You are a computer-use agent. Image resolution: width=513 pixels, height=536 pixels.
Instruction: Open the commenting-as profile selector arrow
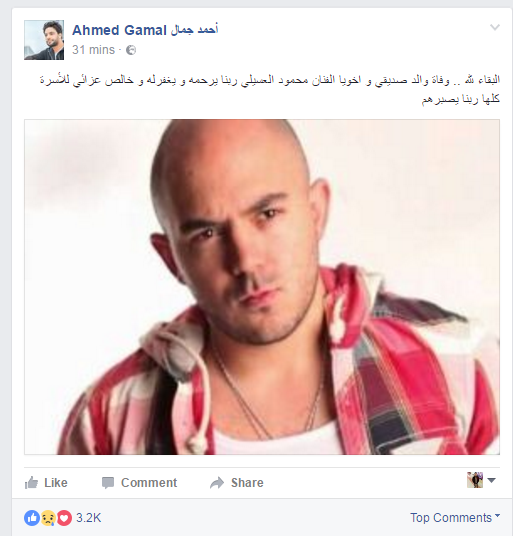point(491,480)
